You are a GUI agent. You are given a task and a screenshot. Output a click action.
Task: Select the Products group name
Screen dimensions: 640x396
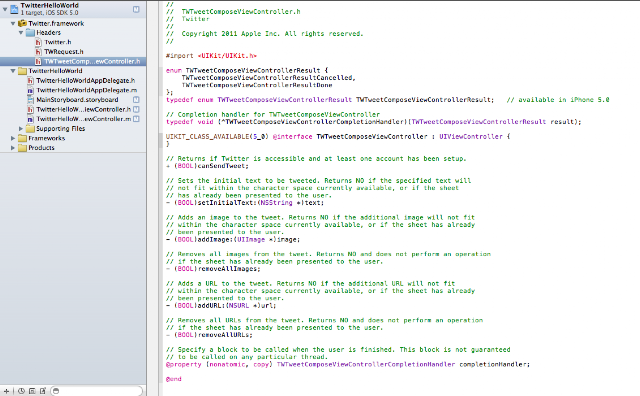41,148
